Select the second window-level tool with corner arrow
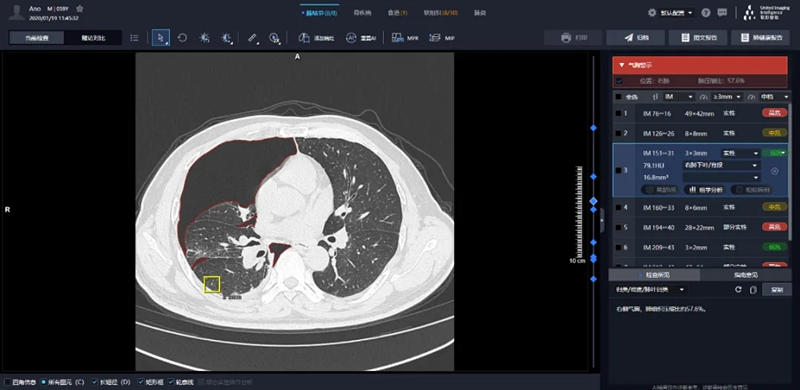Viewport: 800px width, 390px height. click(226, 38)
